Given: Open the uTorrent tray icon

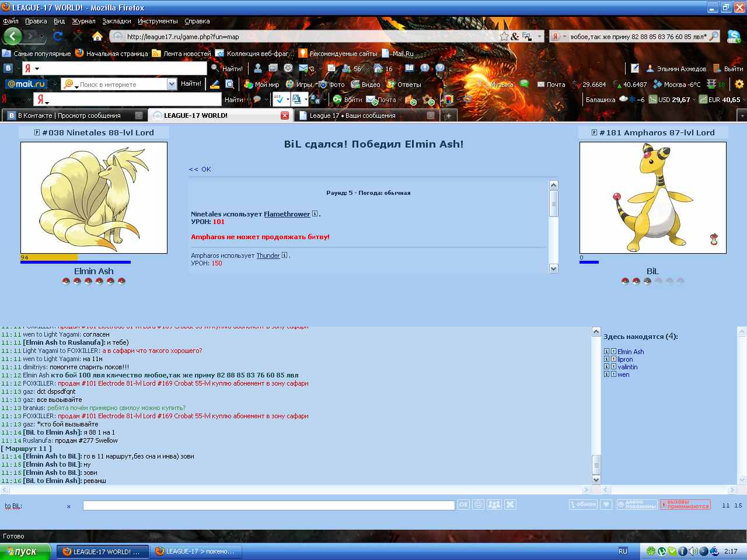Looking at the screenshot, I should pos(662,551).
